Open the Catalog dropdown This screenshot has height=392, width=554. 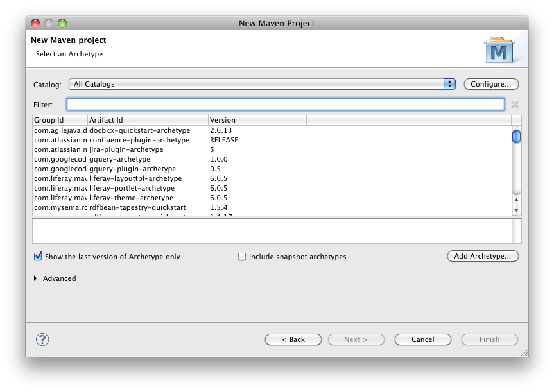(262, 84)
